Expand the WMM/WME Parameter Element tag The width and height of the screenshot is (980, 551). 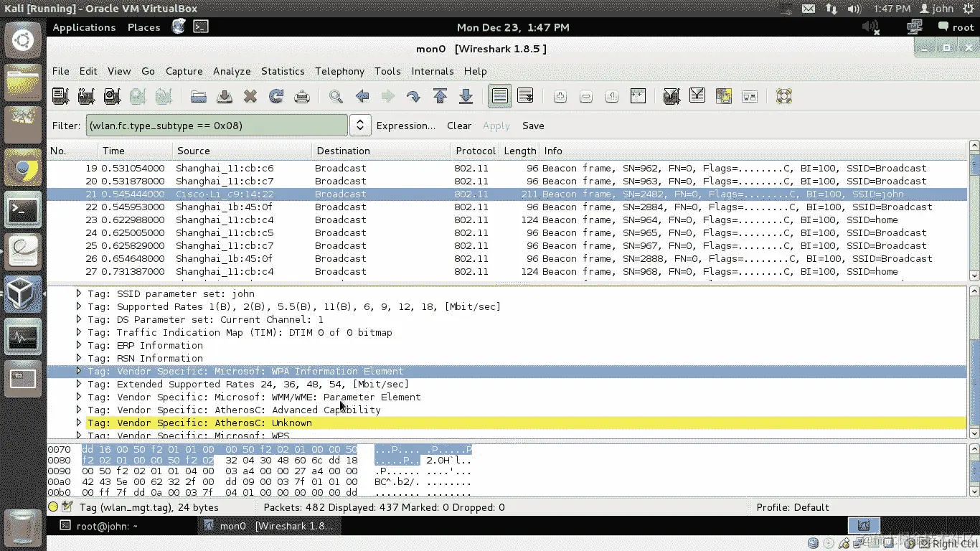[79, 397]
